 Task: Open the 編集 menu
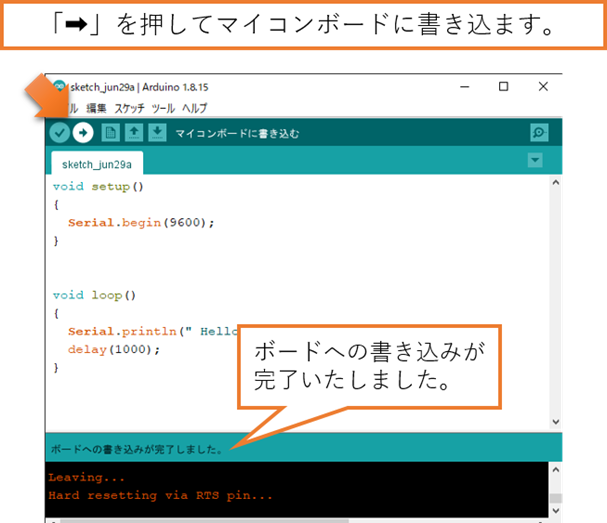(96, 108)
